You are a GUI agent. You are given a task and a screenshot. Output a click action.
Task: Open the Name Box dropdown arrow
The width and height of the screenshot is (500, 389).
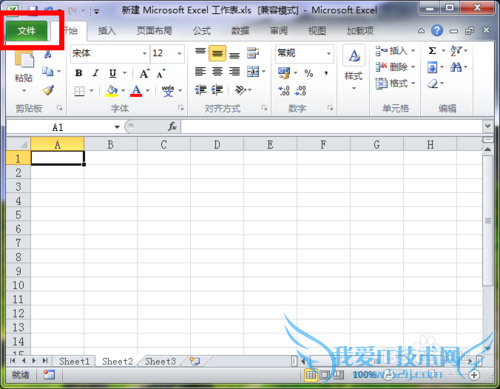[117, 127]
